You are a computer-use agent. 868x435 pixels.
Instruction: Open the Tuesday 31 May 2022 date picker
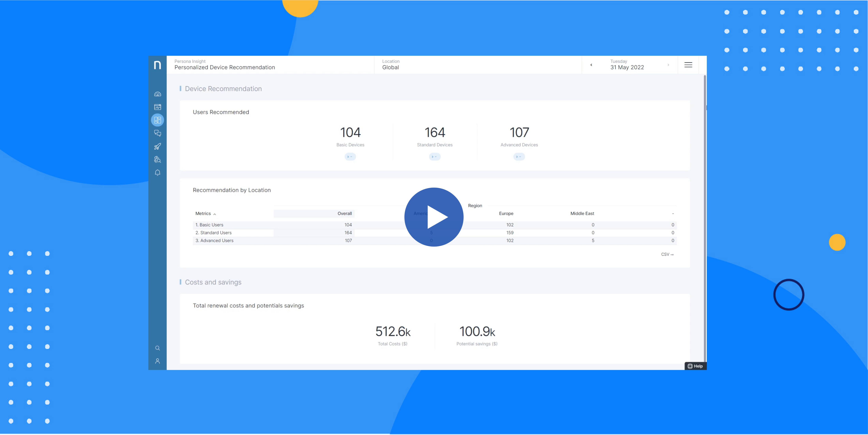(627, 64)
